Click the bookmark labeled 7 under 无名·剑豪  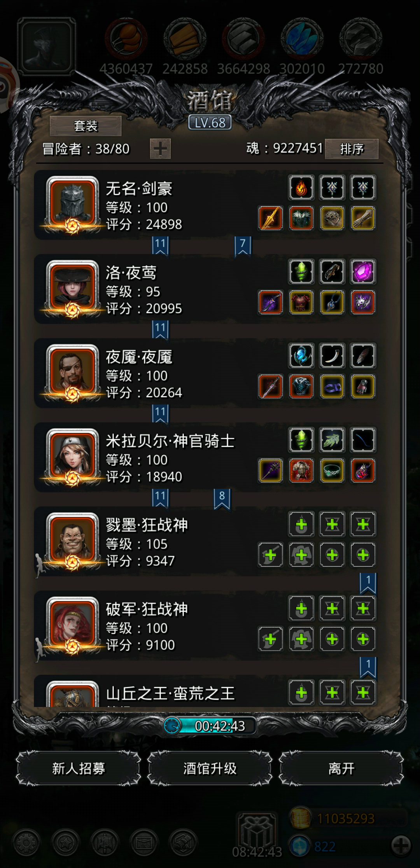point(243,246)
